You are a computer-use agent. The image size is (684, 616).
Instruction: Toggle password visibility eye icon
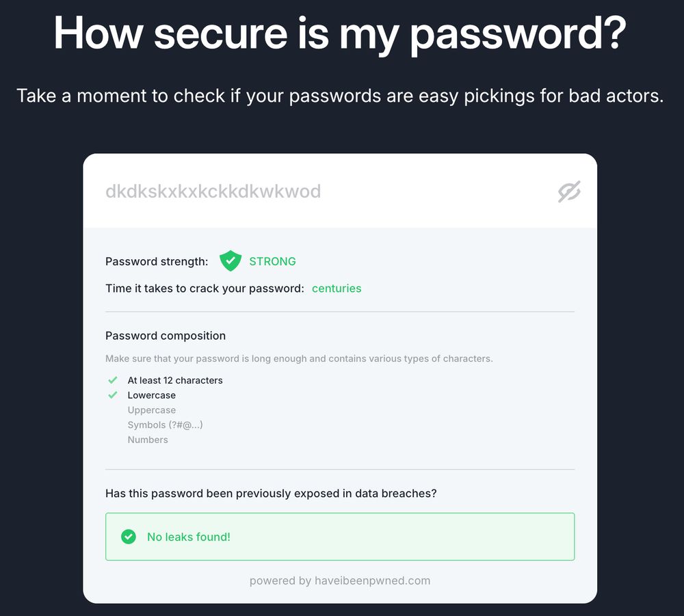(569, 191)
